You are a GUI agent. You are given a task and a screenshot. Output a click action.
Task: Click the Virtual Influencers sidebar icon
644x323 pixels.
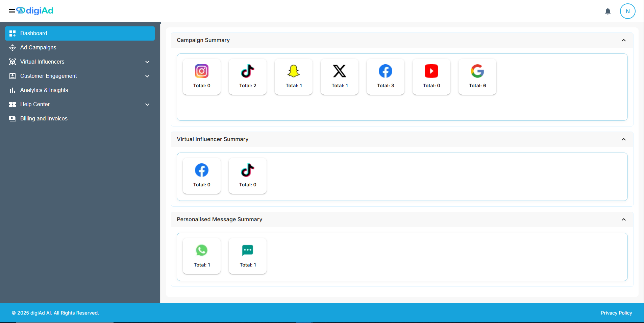(13, 62)
